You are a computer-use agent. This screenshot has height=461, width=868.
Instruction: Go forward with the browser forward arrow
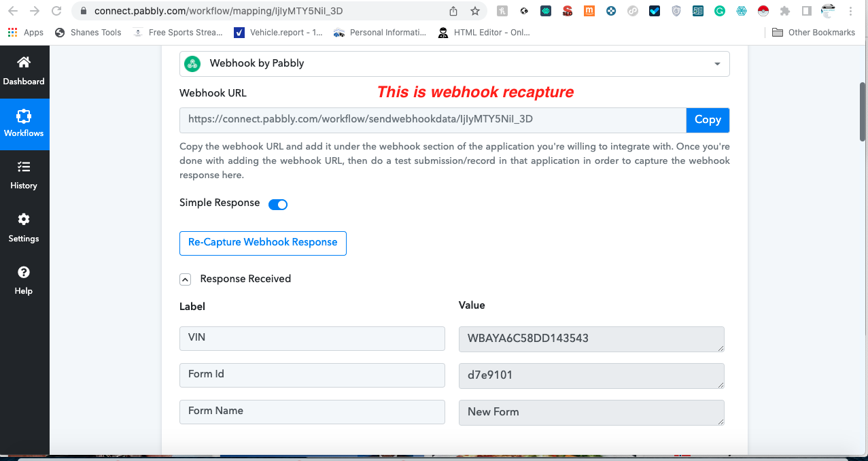click(35, 11)
